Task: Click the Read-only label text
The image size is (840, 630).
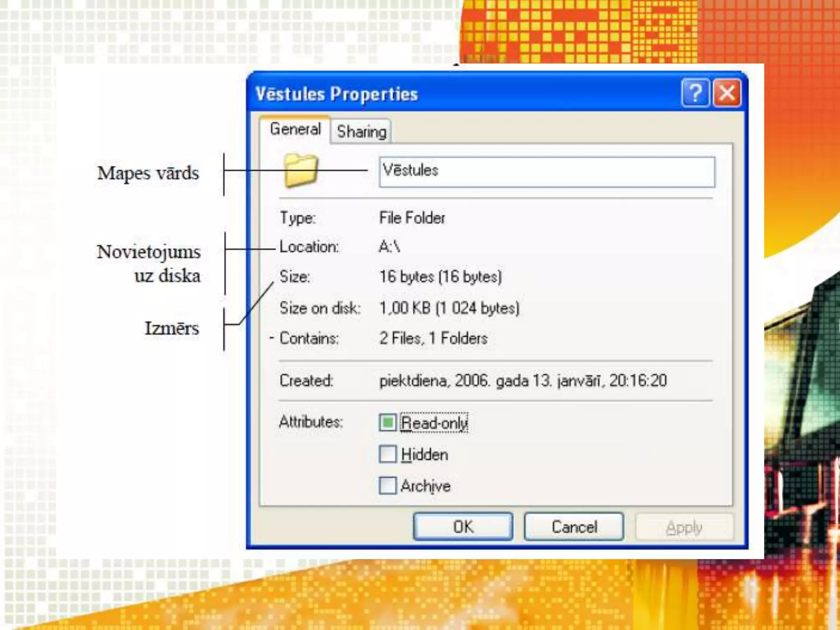Action: coord(434,423)
